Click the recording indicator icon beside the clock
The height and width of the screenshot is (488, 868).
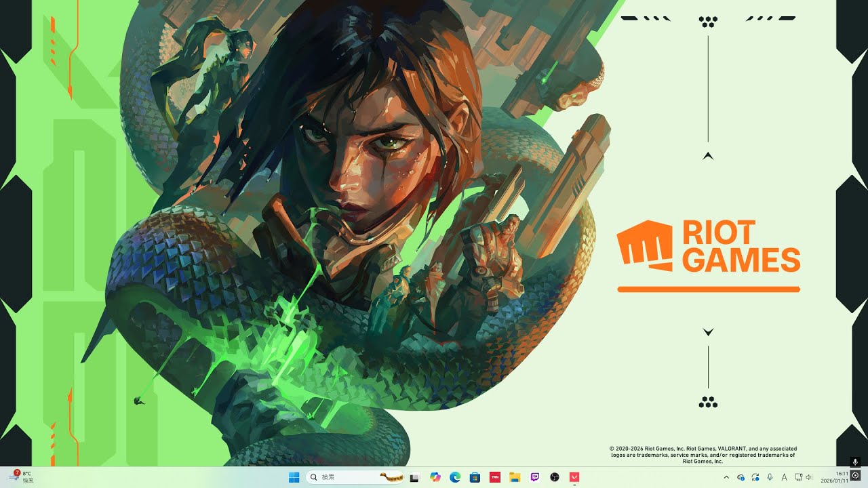(x=856, y=476)
